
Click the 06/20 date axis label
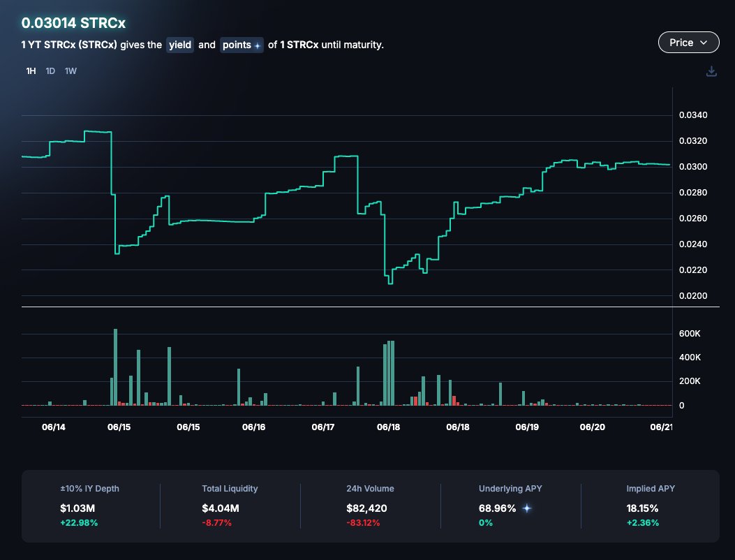(593, 427)
